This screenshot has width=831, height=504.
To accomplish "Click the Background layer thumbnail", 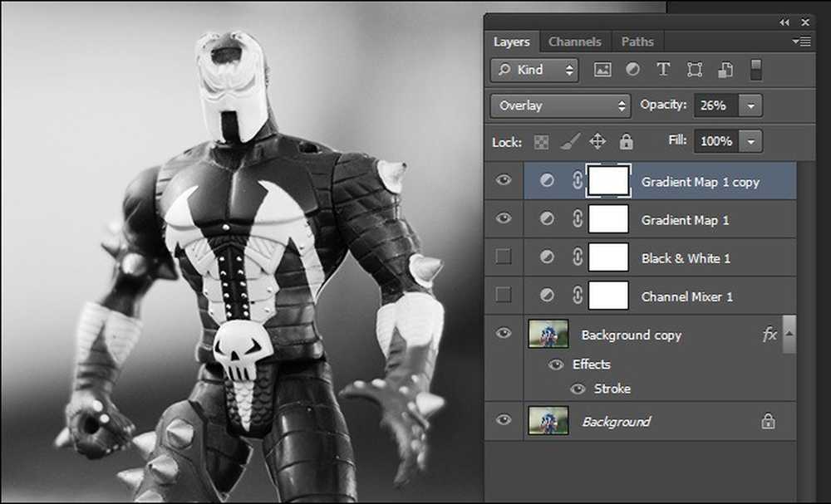I will (548, 420).
